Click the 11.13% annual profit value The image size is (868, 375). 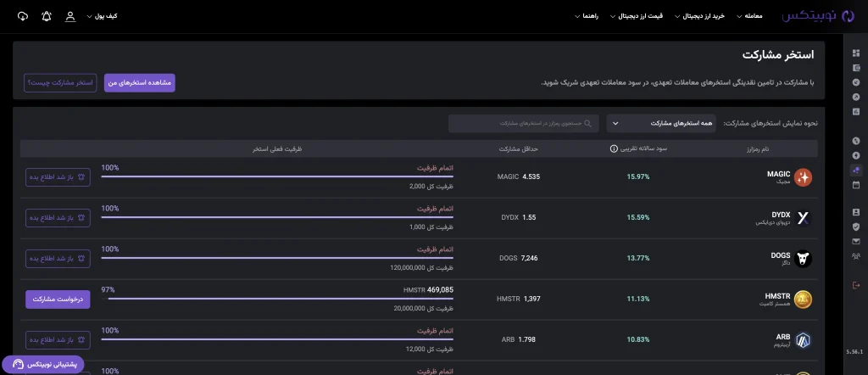[638, 299]
